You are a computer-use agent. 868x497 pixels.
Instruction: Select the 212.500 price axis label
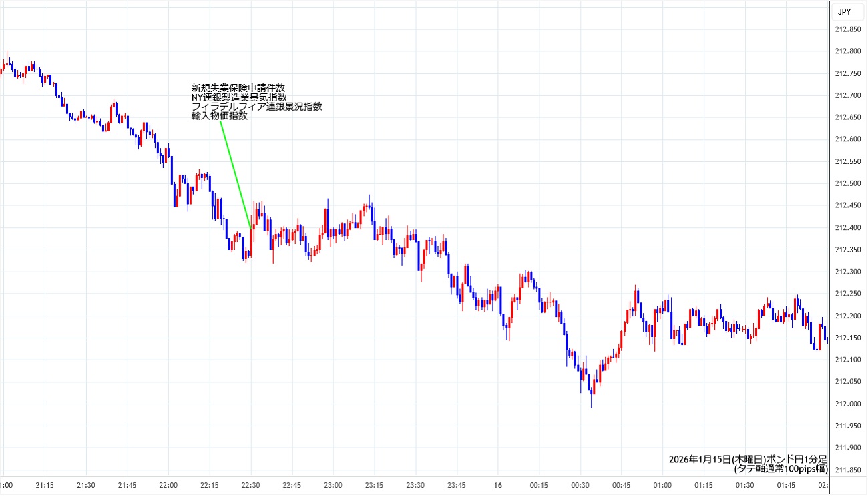[x=847, y=183]
